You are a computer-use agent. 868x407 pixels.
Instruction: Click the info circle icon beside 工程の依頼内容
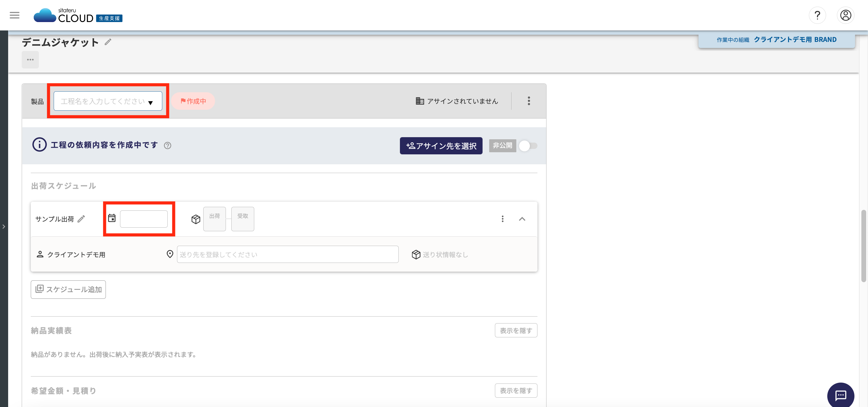click(x=40, y=145)
